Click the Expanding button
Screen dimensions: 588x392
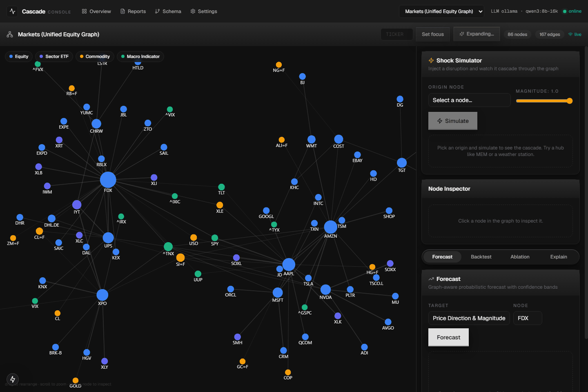(x=477, y=34)
